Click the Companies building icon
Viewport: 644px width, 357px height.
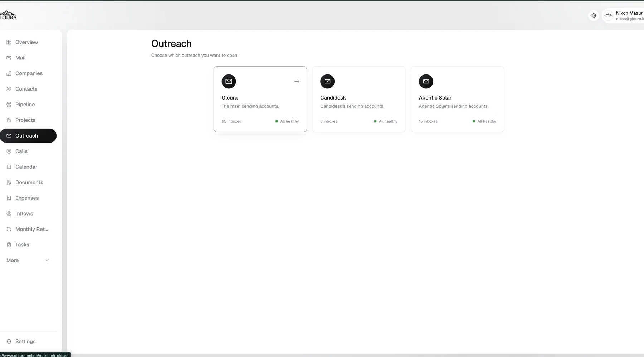tap(9, 73)
